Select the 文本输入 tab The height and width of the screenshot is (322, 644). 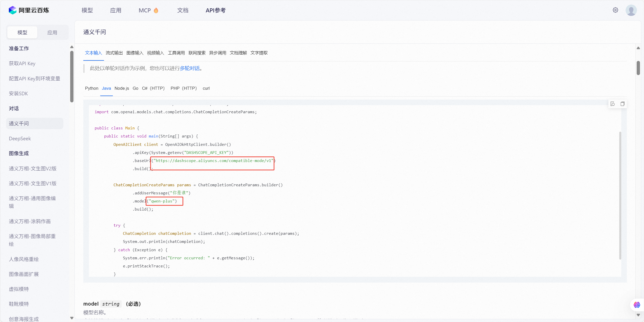click(93, 53)
